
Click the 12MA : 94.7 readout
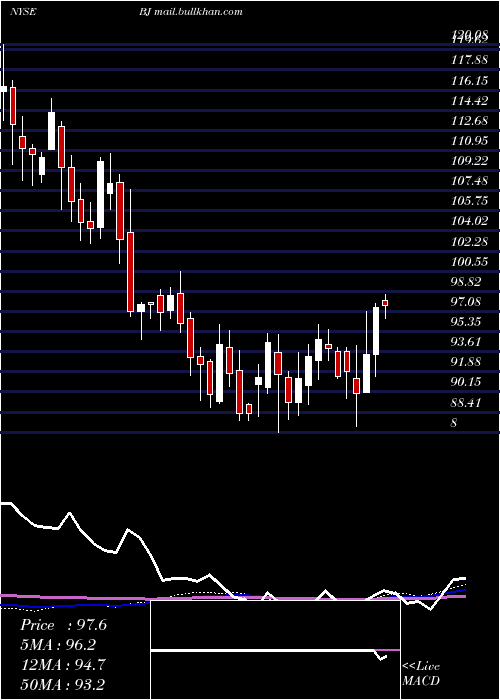pos(62,664)
